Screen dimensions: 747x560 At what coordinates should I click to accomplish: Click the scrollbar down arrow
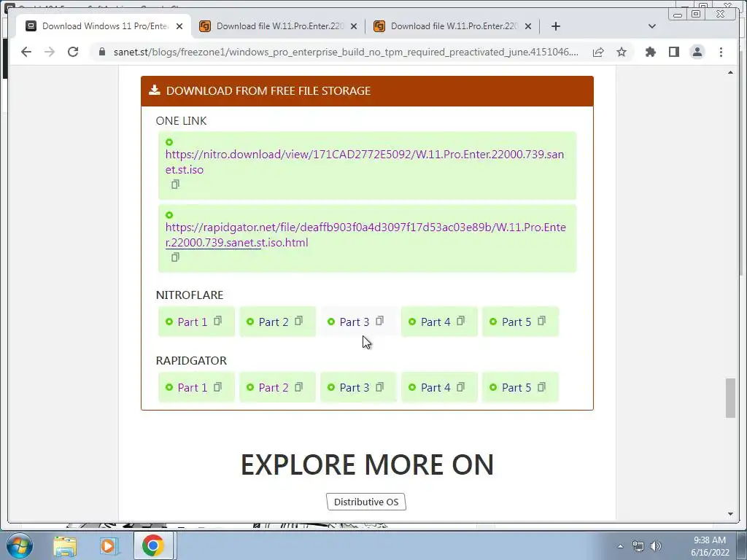(730, 514)
